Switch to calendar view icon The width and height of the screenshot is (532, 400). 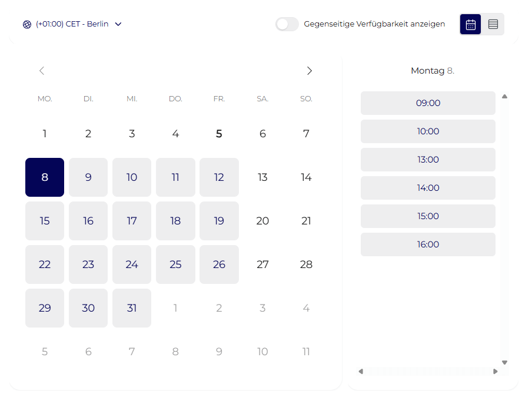pos(470,24)
